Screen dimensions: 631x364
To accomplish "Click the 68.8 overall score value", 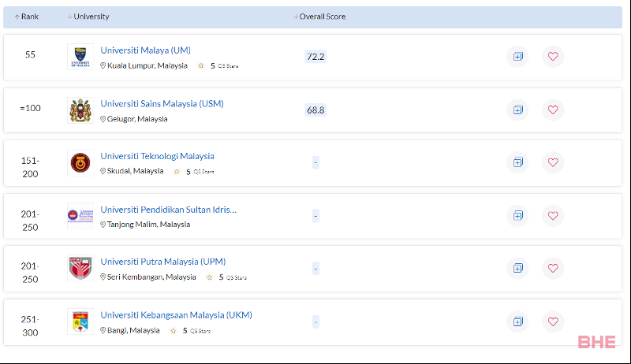I will (x=315, y=110).
